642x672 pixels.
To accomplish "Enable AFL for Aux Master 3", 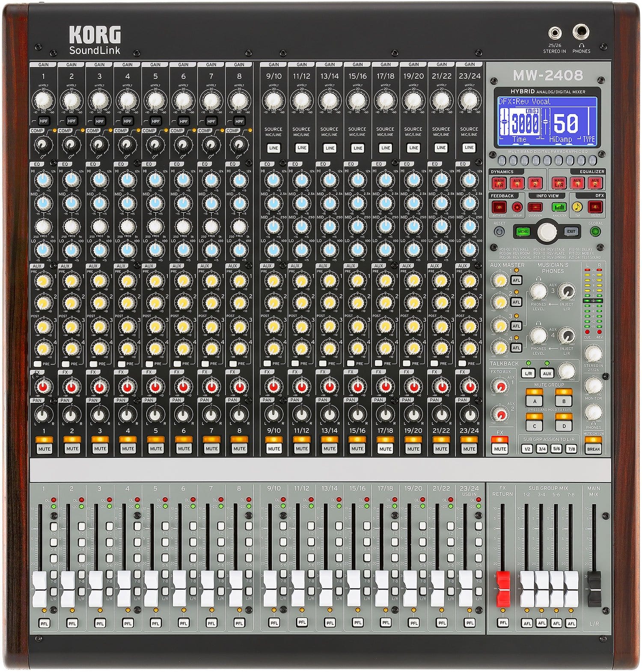I will [517, 326].
